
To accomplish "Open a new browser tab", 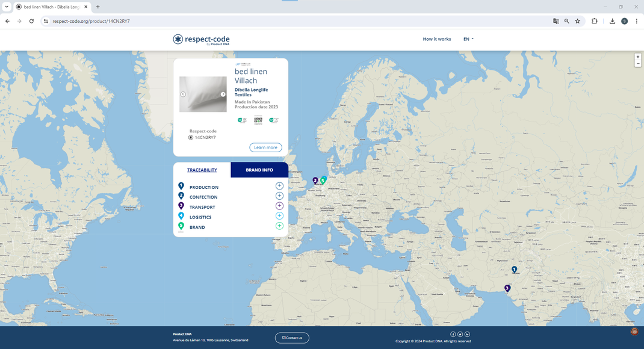I will click(x=98, y=7).
